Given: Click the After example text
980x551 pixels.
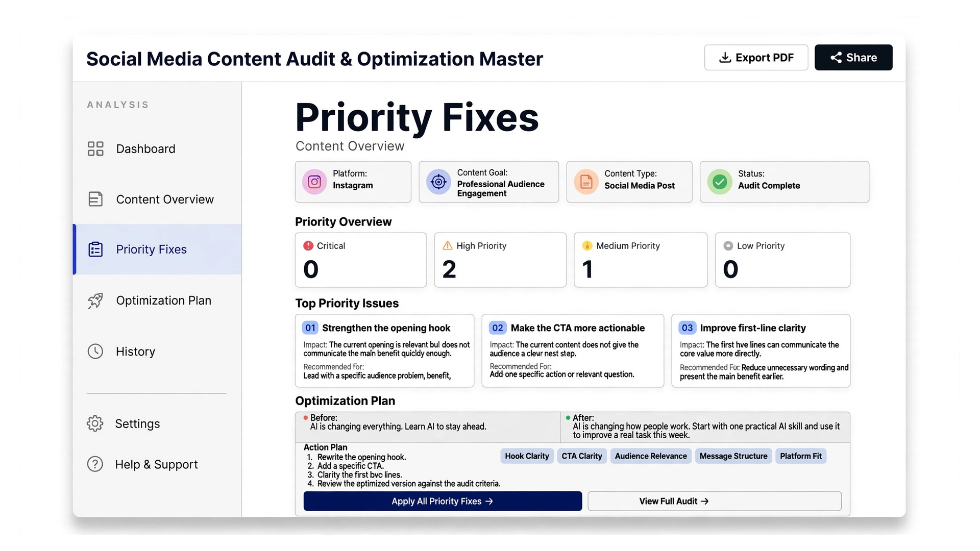Looking at the screenshot, I should 706,431.
